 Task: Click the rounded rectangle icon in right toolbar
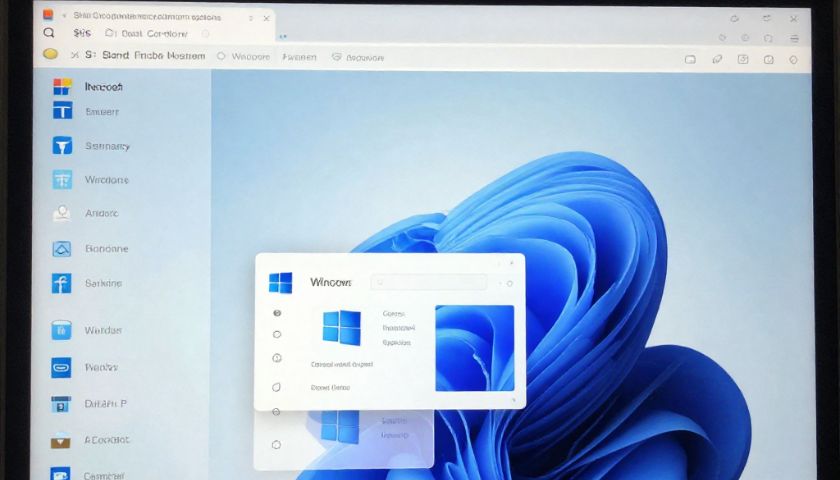click(x=691, y=59)
